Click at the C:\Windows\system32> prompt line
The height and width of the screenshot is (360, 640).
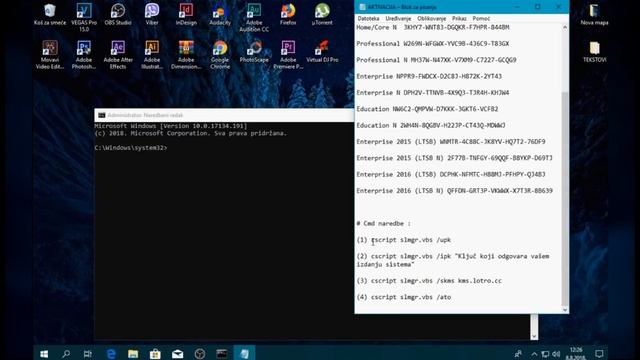point(131,148)
